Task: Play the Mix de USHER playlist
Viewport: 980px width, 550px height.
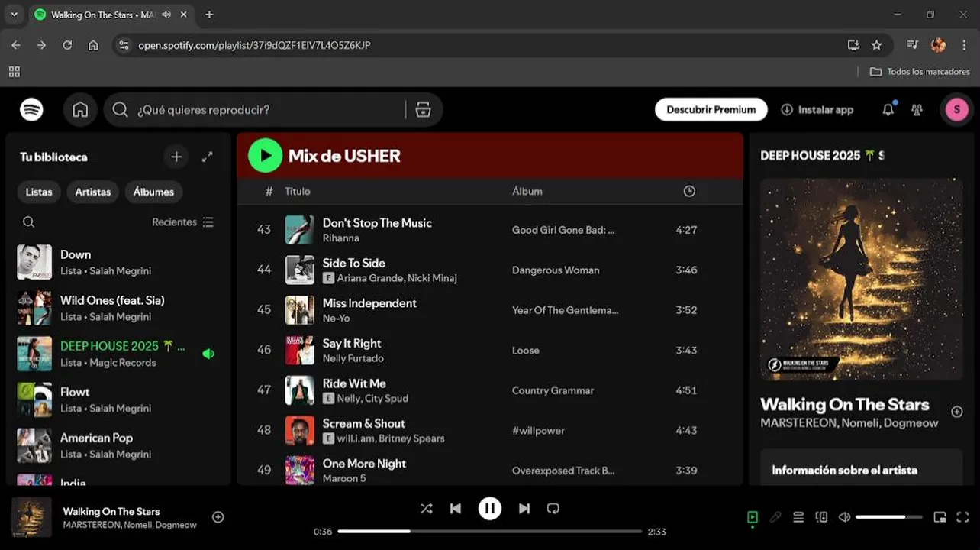Action: [x=265, y=156]
